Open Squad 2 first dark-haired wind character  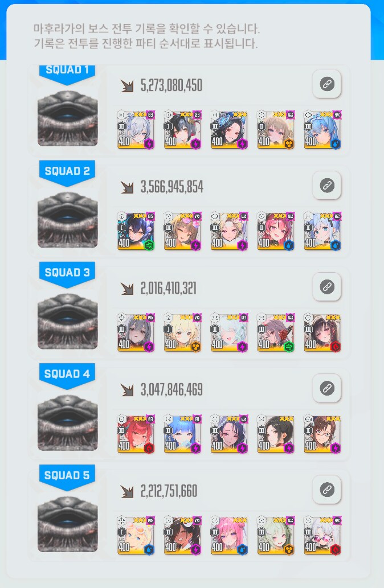[x=136, y=231]
